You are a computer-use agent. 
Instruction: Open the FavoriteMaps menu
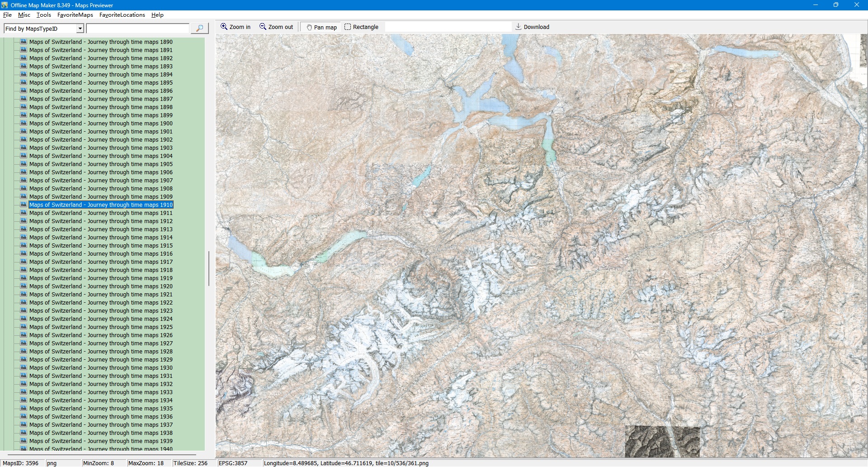[x=75, y=15]
